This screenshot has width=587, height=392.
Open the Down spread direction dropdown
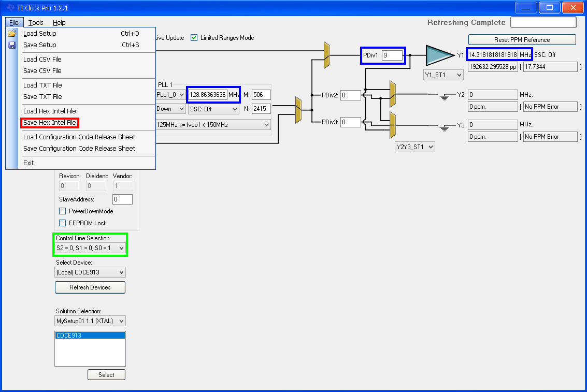[170, 109]
